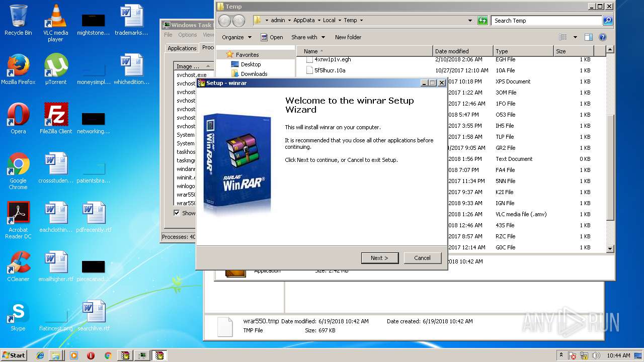
Task: Click the Search Temp field
Action: pyautogui.click(x=546, y=21)
